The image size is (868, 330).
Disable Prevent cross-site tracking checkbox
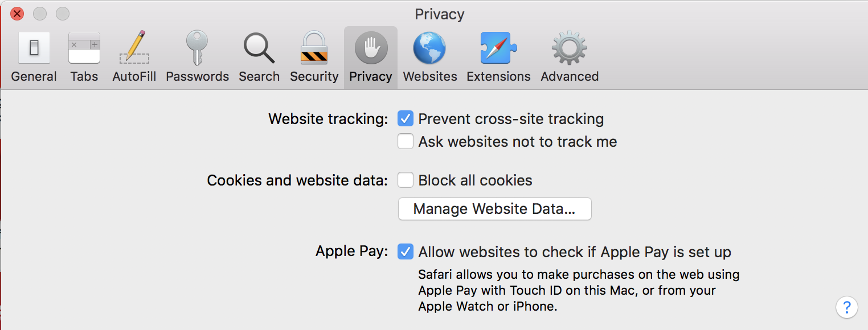406,119
